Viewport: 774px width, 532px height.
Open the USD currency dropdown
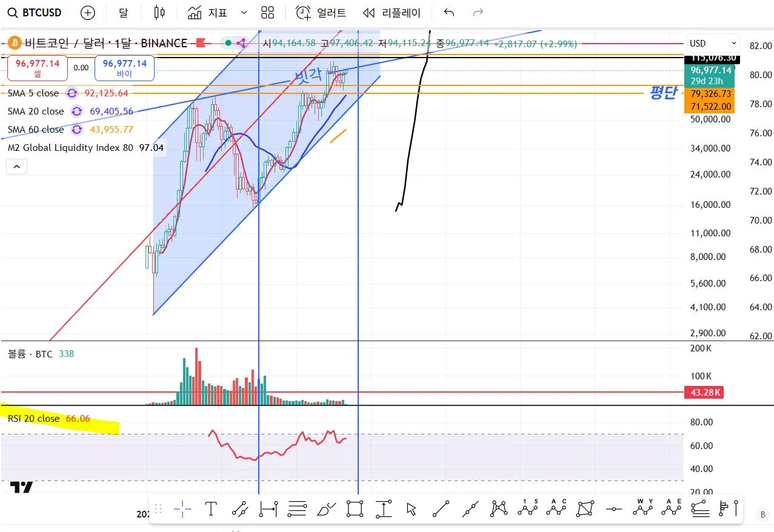click(x=713, y=43)
